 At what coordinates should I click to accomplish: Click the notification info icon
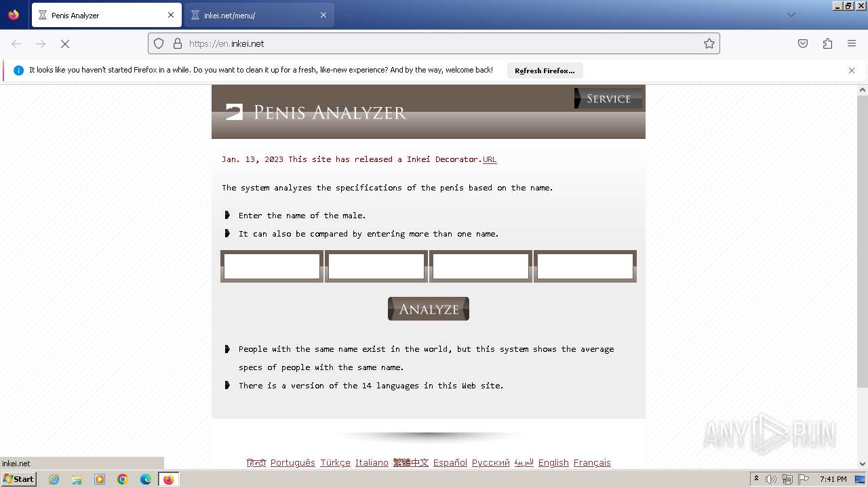[18, 70]
